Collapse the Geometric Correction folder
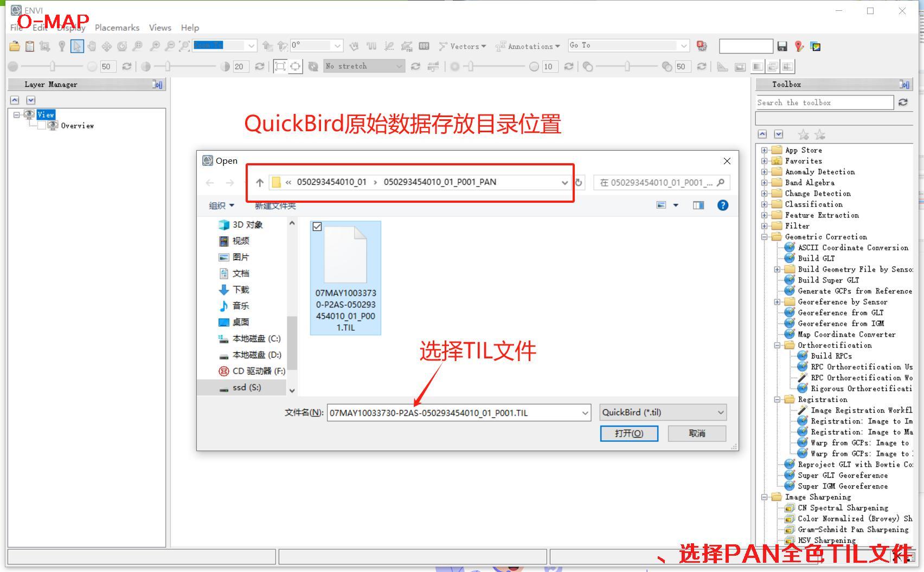 tap(764, 237)
